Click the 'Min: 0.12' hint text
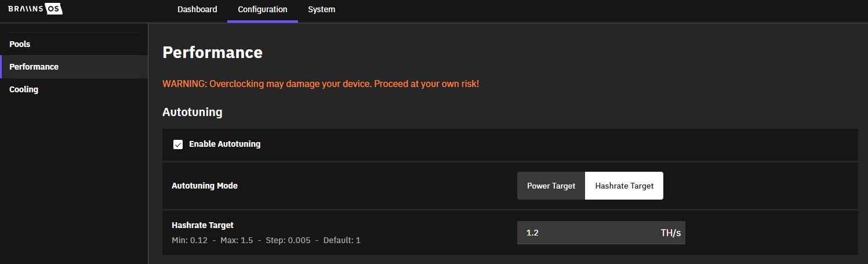The image size is (868, 264). [190, 240]
